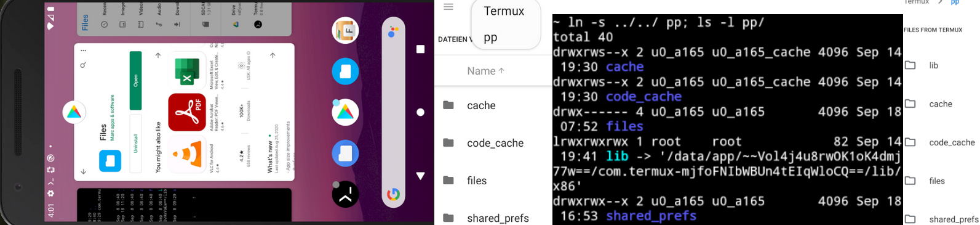
Task: Click the search icon in the Play Store card
Action: point(83,65)
